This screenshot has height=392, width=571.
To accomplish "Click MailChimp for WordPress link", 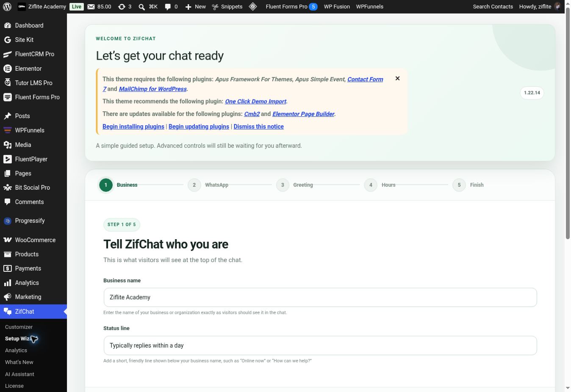I will pyautogui.click(x=152, y=89).
